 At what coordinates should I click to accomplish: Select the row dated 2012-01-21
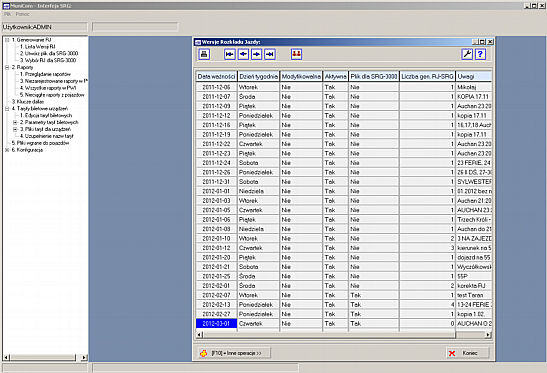pos(344,267)
